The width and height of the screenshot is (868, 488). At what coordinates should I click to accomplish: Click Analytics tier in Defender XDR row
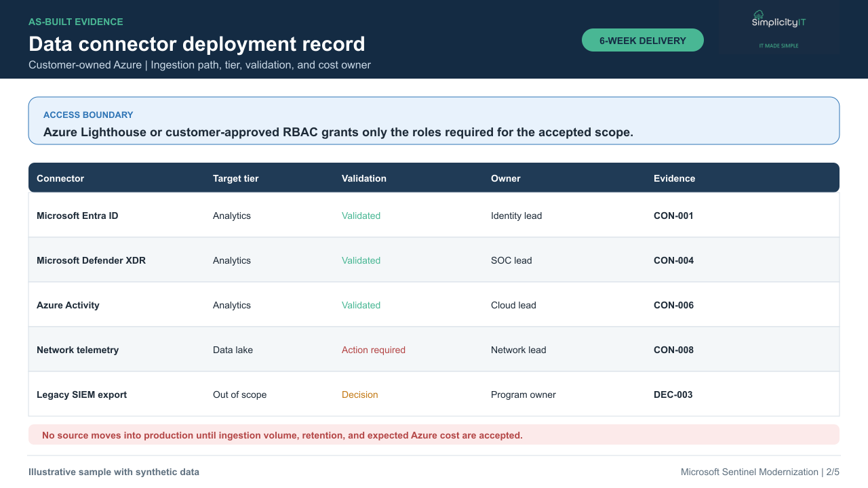coord(232,260)
